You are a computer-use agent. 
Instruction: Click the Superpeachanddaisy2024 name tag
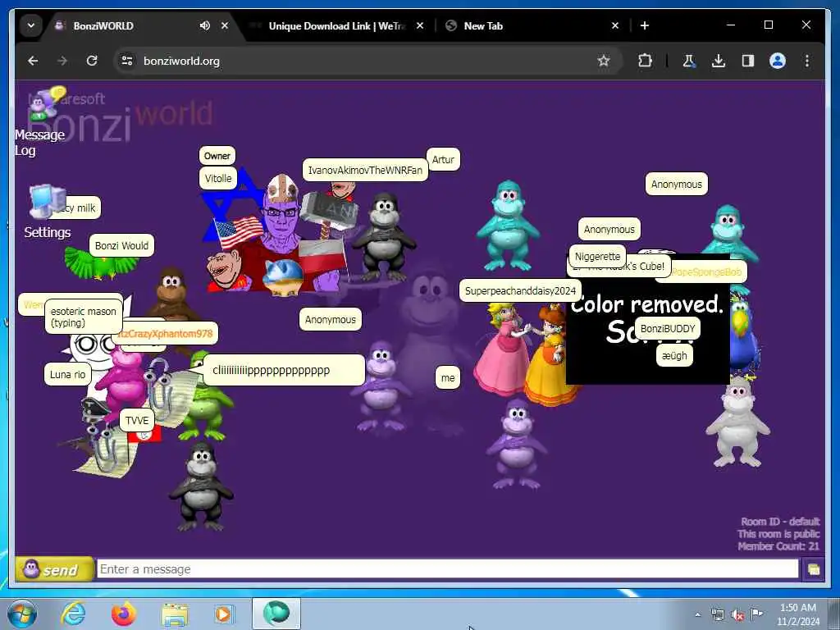[x=519, y=291]
